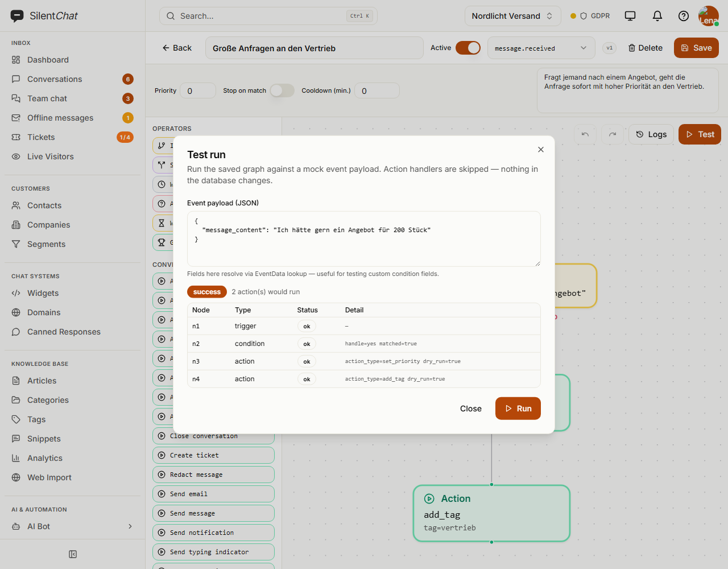728x569 pixels.
Task: Open Team chat section
Action: [73, 98]
